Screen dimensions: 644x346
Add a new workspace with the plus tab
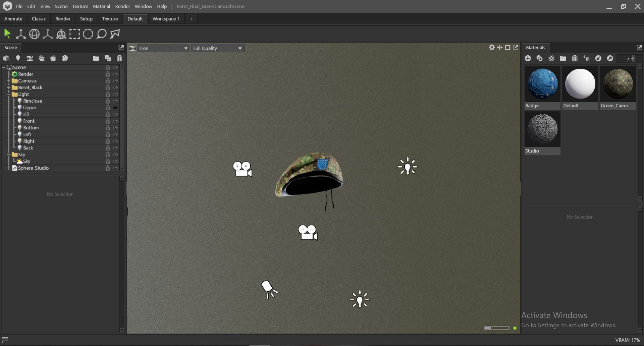(191, 19)
